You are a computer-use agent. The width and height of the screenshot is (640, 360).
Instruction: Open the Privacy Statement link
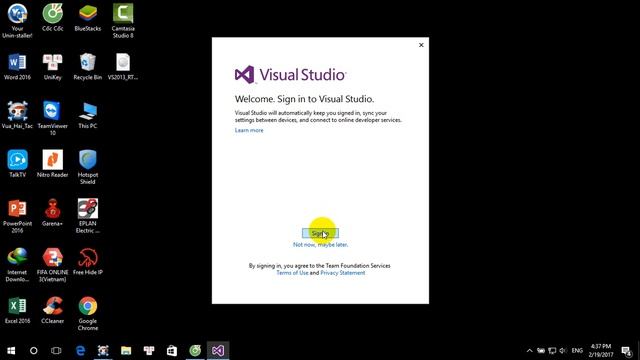click(343, 273)
